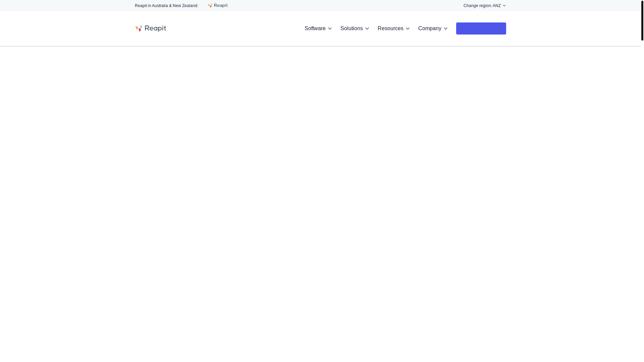
Task: Open the Resources menu
Action: click(393, 28)
